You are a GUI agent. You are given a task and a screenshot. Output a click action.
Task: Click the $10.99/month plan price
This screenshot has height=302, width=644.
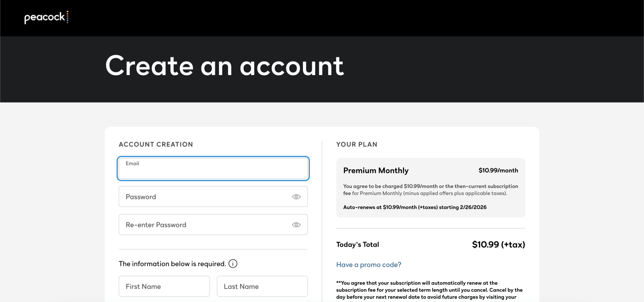[498, 170]
